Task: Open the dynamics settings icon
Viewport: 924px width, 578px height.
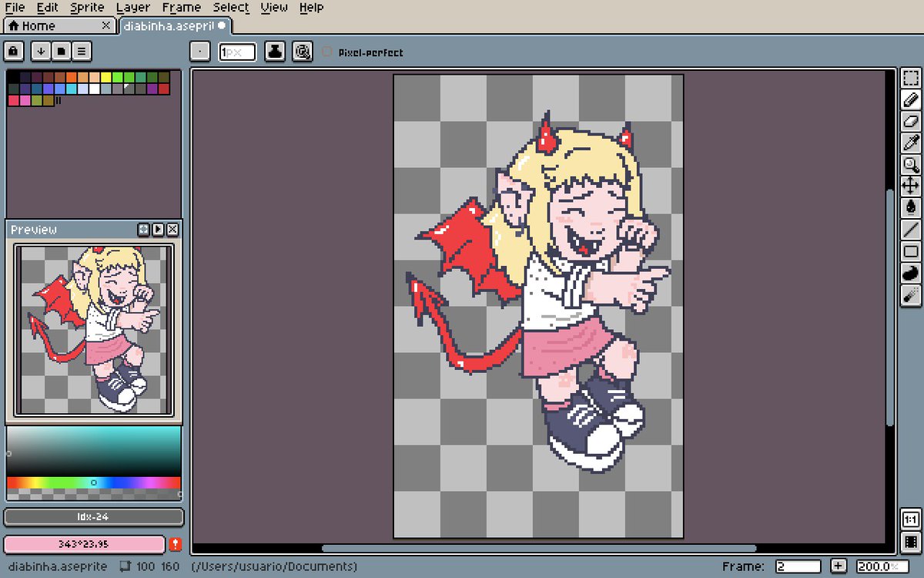Action: 303,52
